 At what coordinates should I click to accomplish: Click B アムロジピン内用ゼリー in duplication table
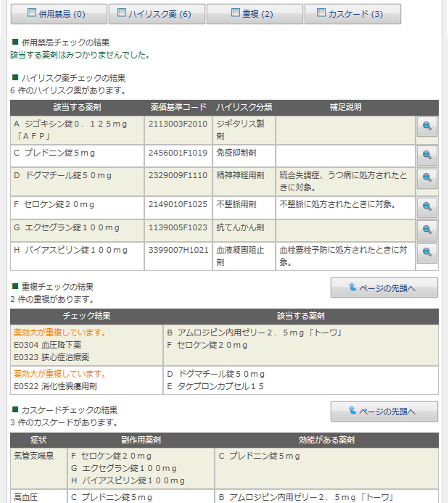point(254,333)
